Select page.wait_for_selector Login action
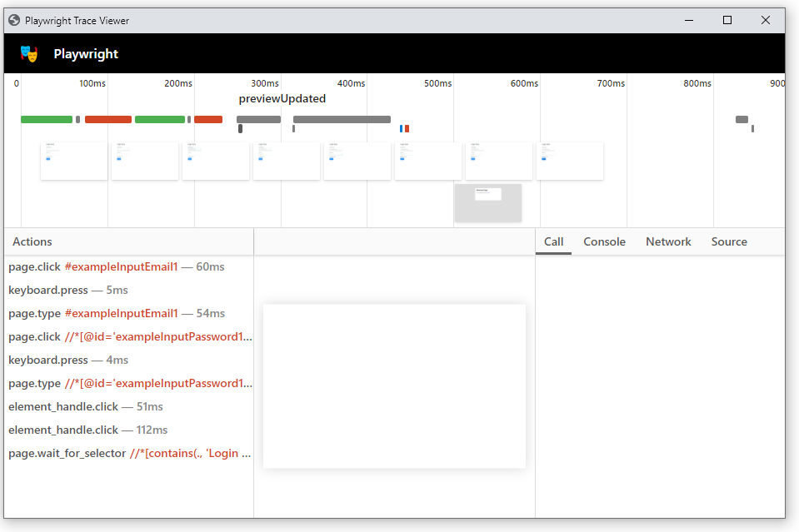The image size is (799, 532). click(128, 454)
